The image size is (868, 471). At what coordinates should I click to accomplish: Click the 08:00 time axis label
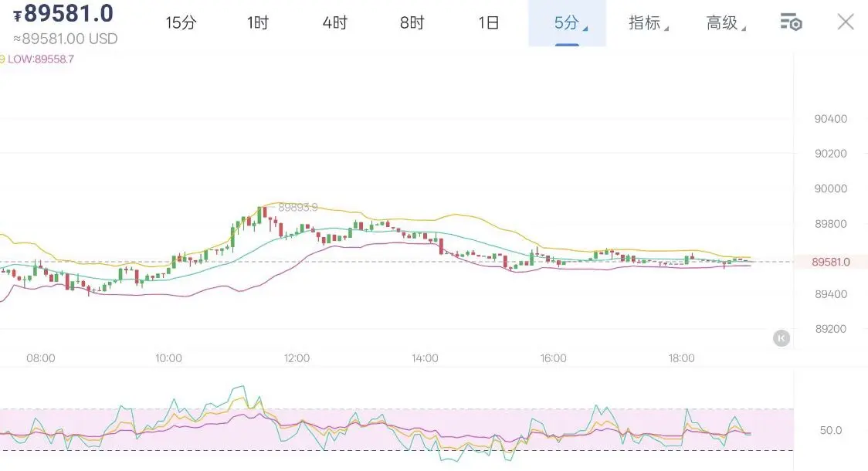(40, 358)
